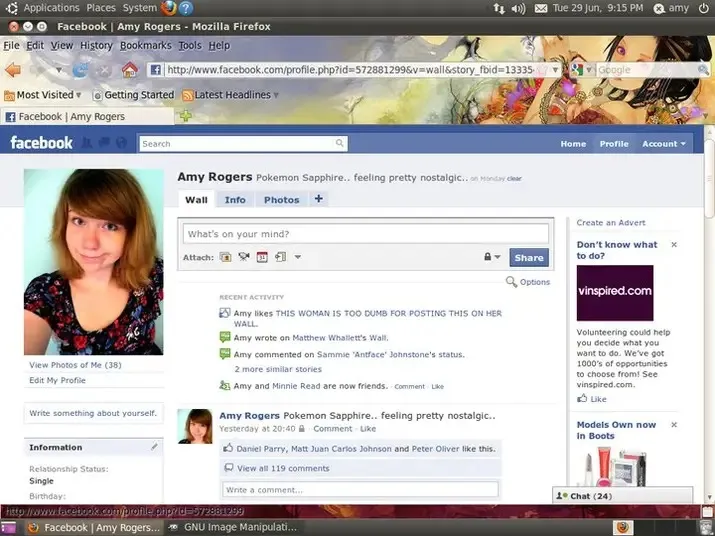Switch to GNU Image Manipulation taskbar window
This screenshot has height=536, width=715.
click(x=234, y=527)
